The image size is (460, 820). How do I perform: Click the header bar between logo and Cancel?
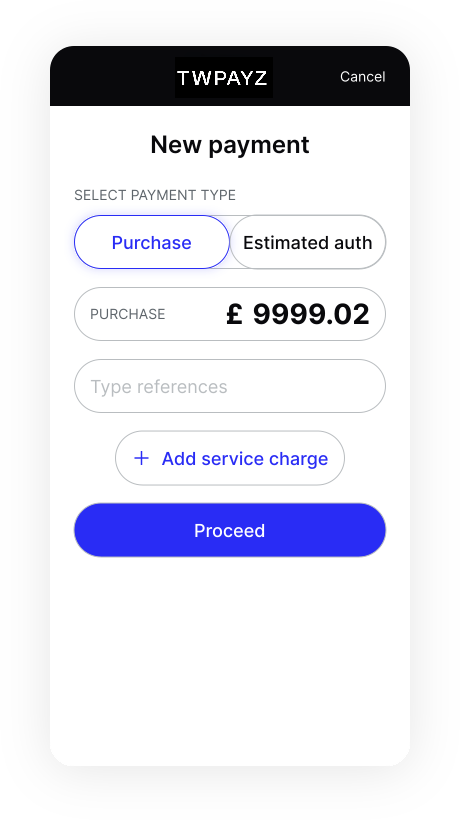point(306,77)
